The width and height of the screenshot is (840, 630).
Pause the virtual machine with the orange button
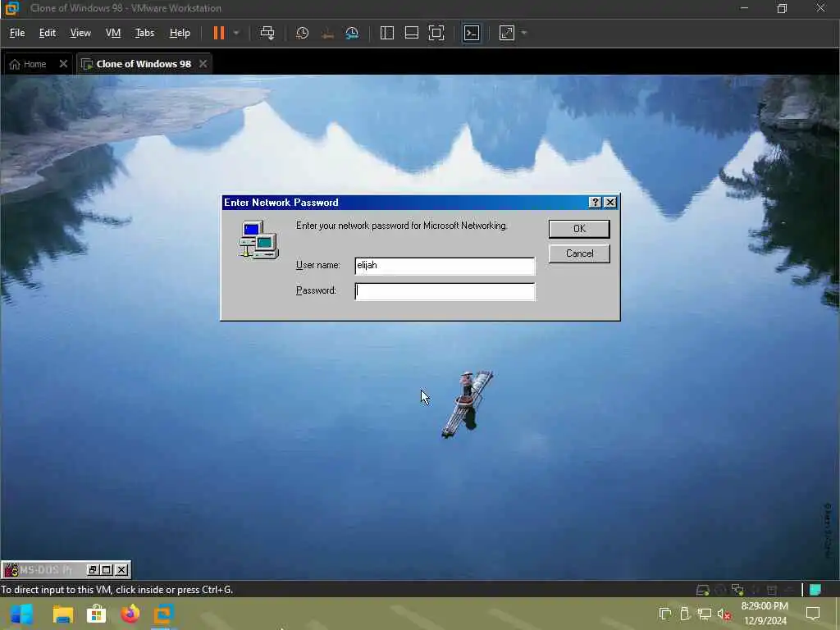point(218,33)
